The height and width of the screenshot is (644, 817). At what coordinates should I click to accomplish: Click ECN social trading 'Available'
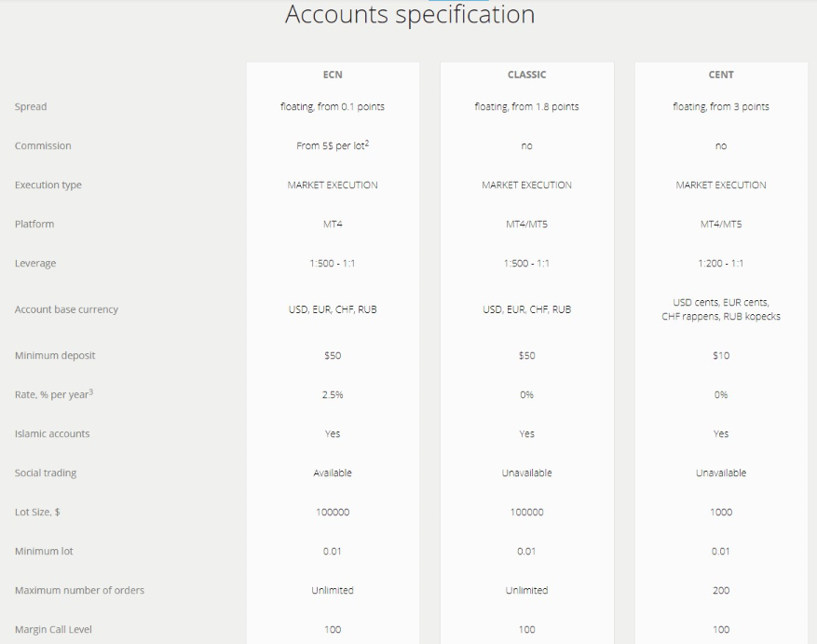click(x=333, y=473)
